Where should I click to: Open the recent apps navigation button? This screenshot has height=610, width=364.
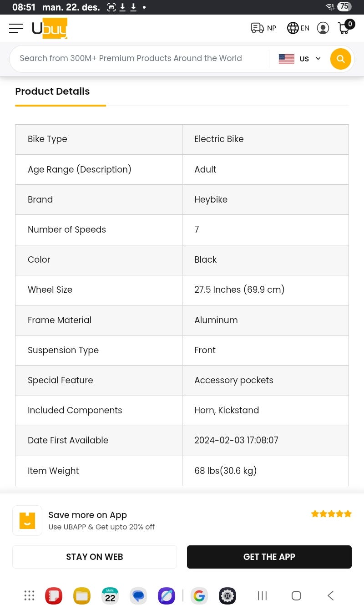(x=262, y=595)
